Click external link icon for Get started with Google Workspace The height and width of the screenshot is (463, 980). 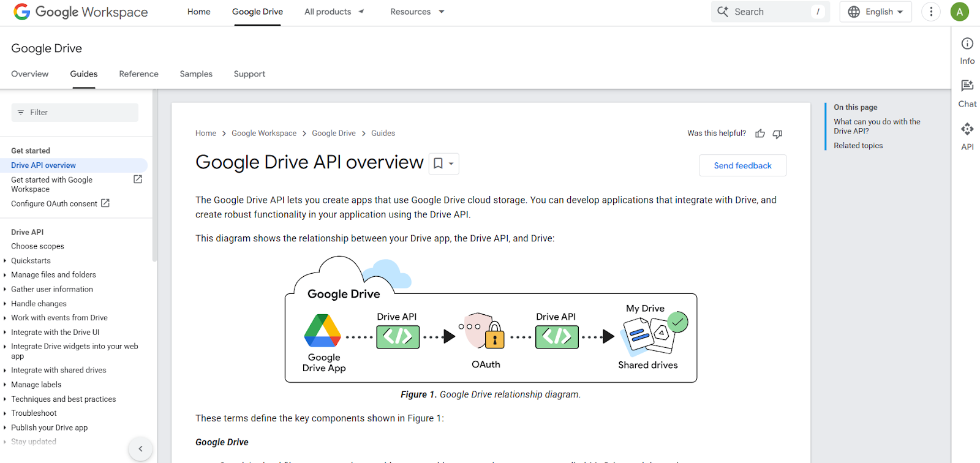[x=138, y=179]
